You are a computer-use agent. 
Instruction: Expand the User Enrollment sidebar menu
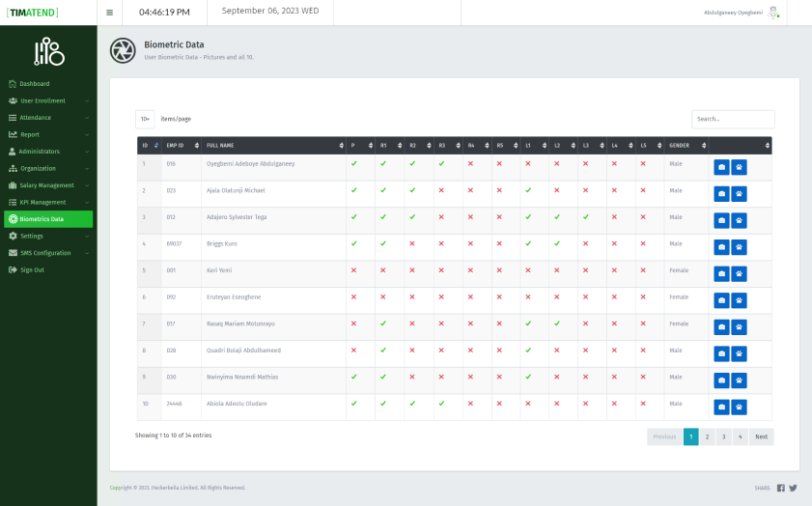pyautogui.click(x=47, y=100)
